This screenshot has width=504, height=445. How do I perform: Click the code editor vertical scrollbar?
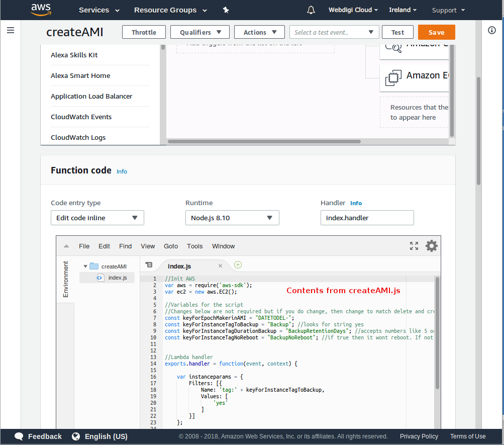click(x=437, y=333)
